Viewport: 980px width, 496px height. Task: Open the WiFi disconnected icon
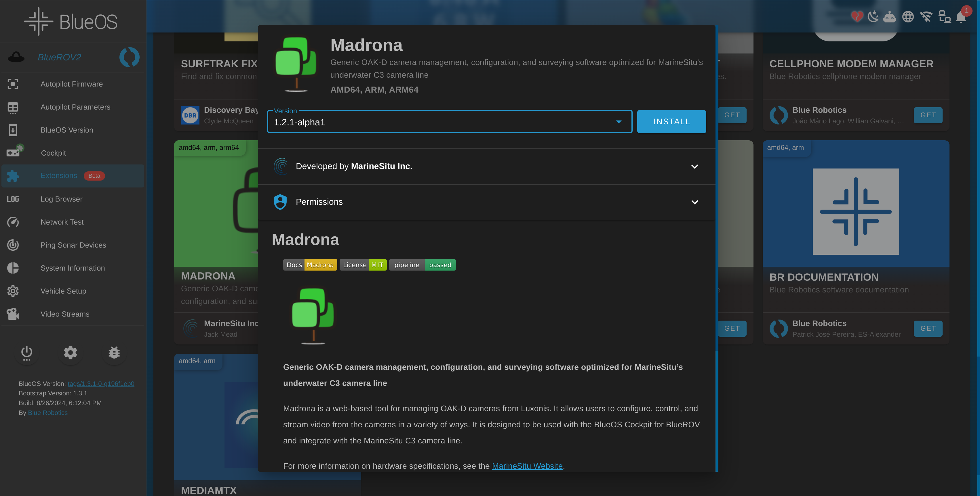pyautogui.click(x=926, y=17)
